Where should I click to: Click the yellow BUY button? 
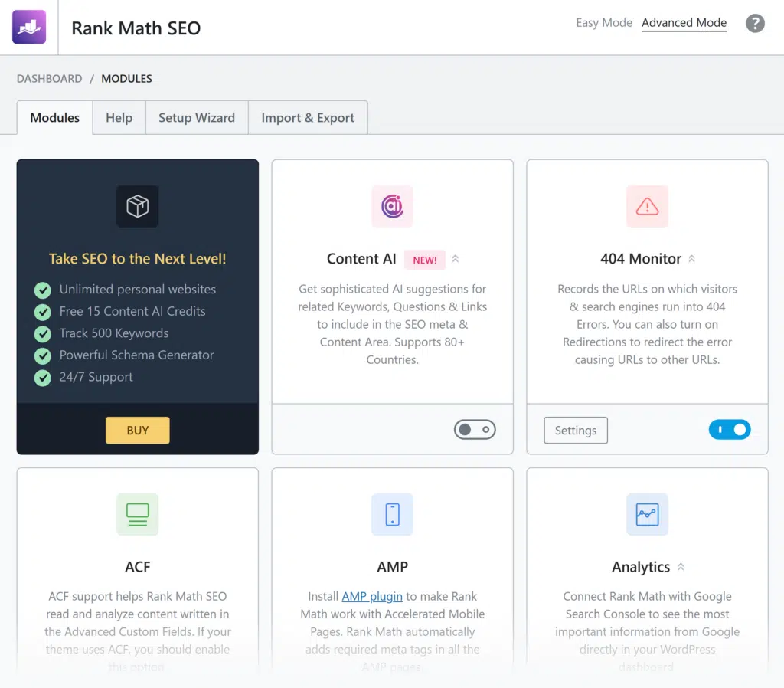138,431
